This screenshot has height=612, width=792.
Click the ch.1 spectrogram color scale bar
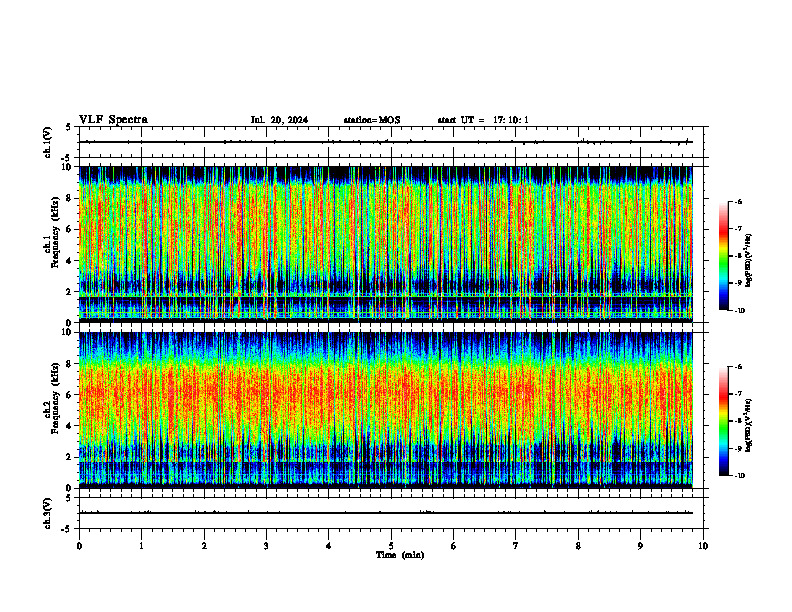(723, 256)
